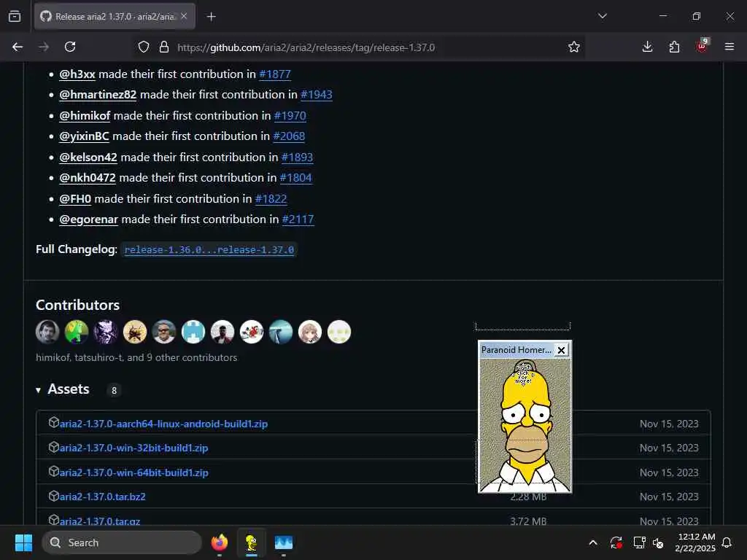Click the taskbar Search box
This screenshot has width=747, height=560.
[x=122, y=542]
